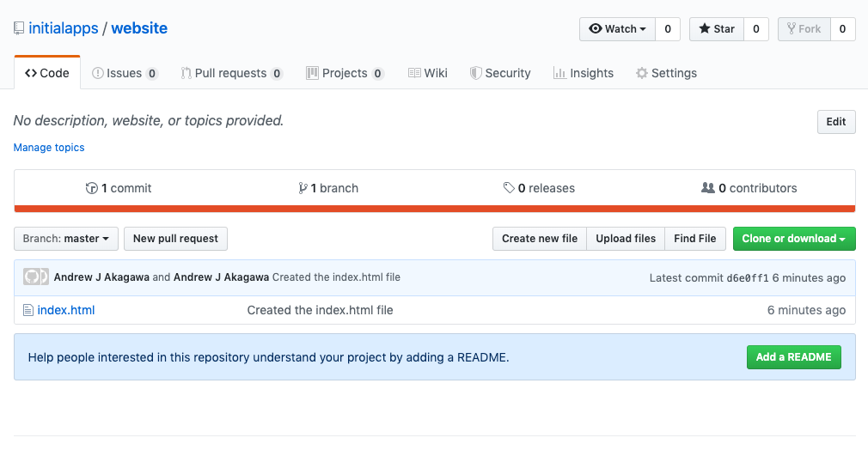Image resolution: width=868 pixels, height=450 pixels.
Task: Click the star icon on Star button
Action: point(704,28)
